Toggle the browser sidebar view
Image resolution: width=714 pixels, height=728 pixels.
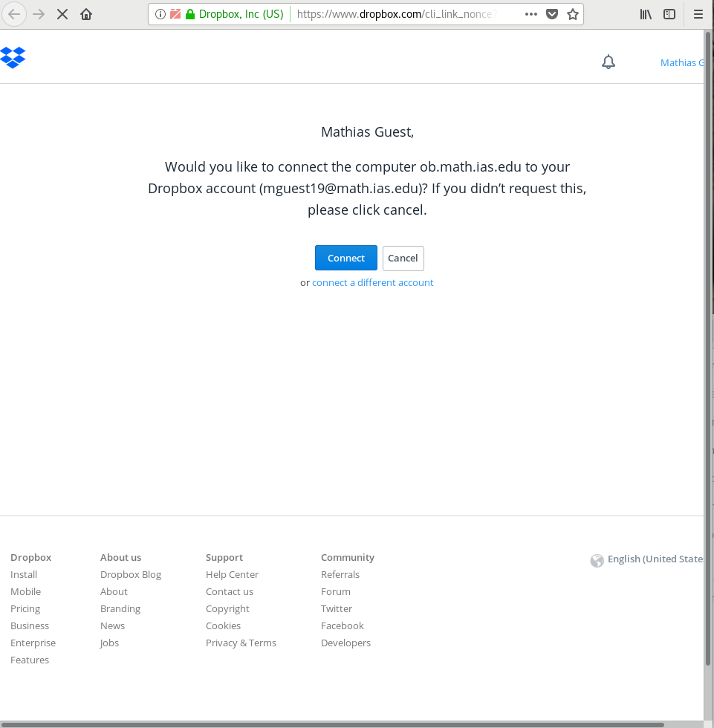pyautogui.click(x=669, y=14)
